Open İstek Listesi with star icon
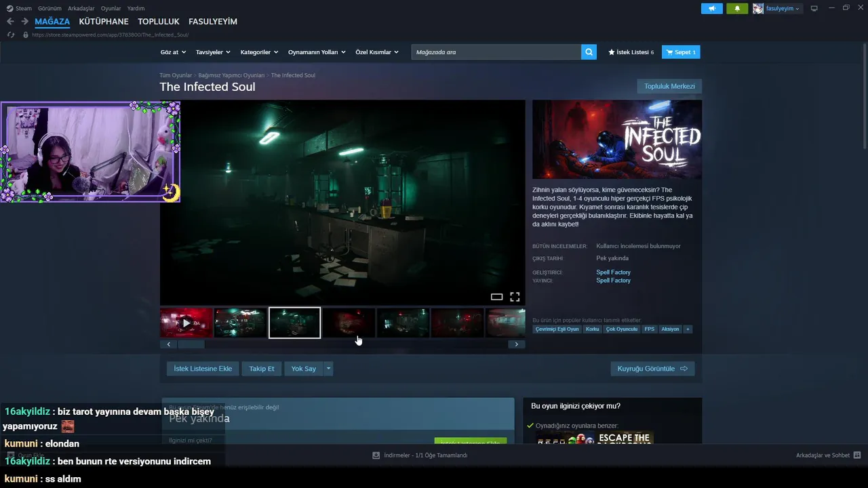This screenshot has height=488, width=868. click(631, 52)
